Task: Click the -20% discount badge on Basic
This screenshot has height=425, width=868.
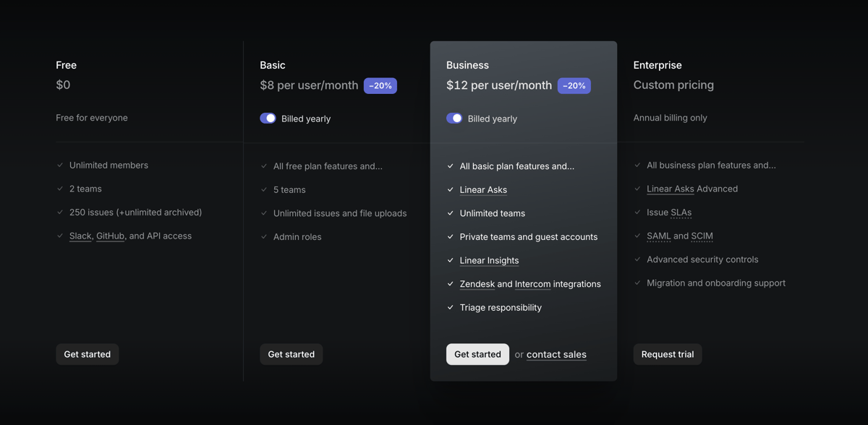Action: 380,85
